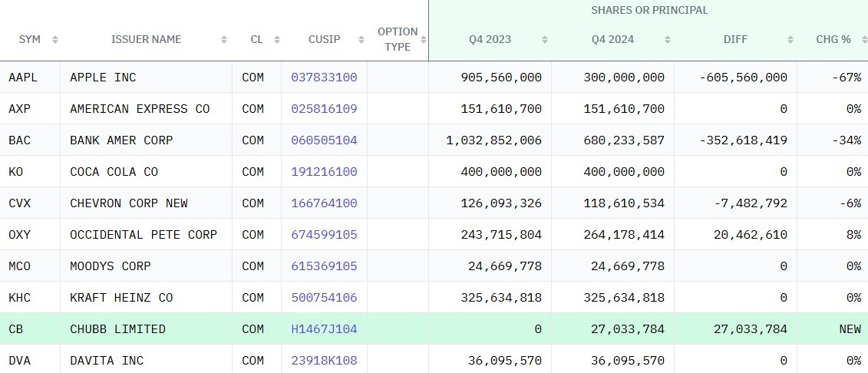
Task: Select the KRAFT HEINZ CO row name
Action: click(121, 298)
